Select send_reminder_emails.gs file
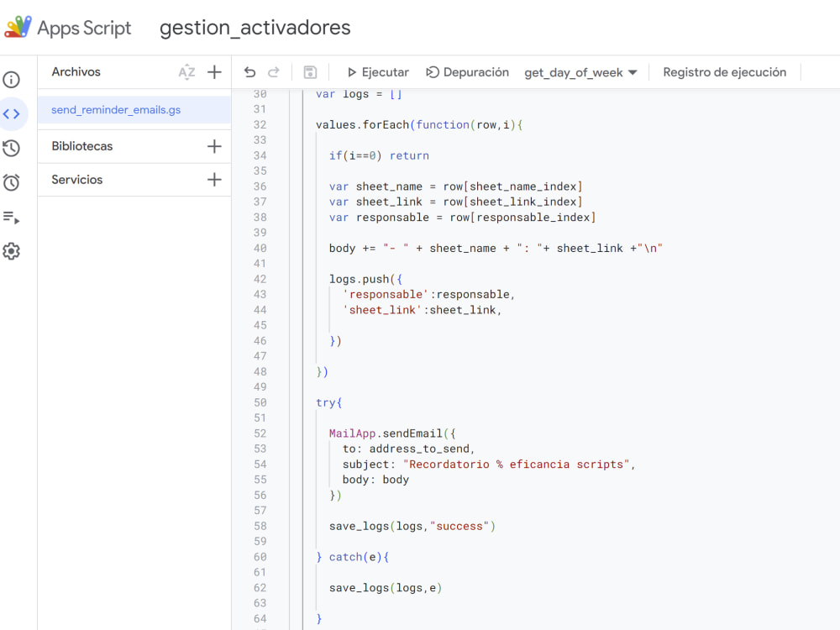The width and height of the screenshot is (840, 630). [x=134, y=110]
